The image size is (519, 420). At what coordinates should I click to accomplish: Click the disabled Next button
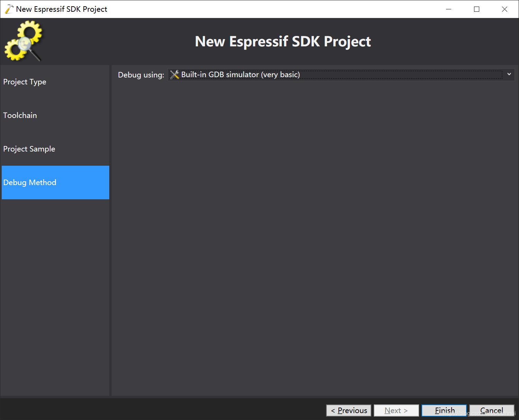(396, 410)
